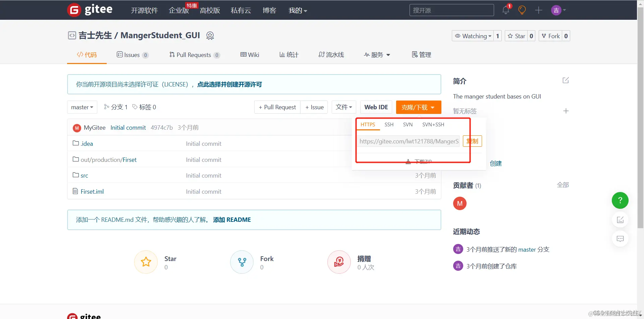Select the SVN clone tab
The width and height of the screenshot is (644, 319).
coord(408,125)
